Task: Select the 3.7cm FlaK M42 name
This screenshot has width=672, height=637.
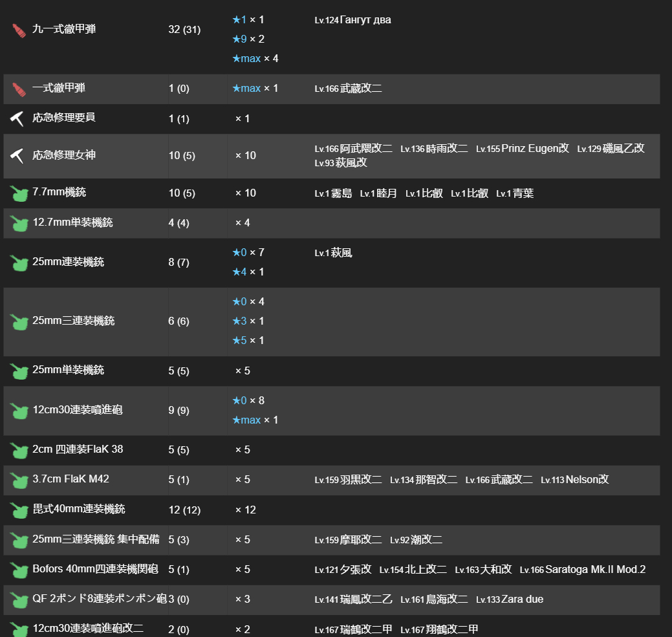Action: point(70,479)
